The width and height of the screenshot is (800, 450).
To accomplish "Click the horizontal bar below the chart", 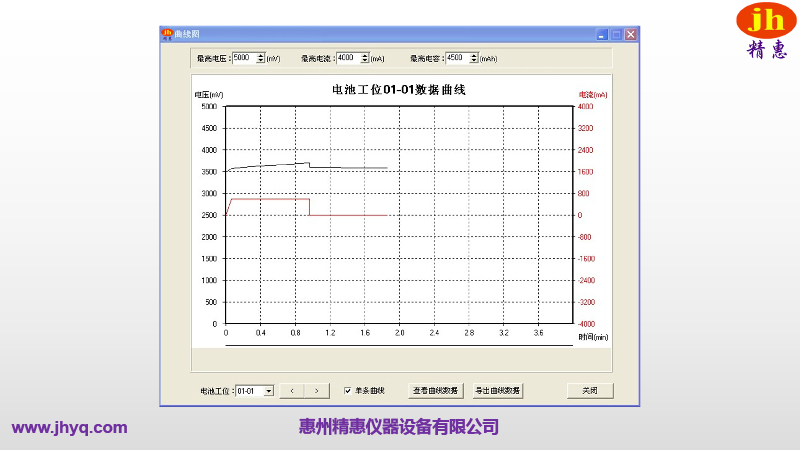I will coord(399,345).
